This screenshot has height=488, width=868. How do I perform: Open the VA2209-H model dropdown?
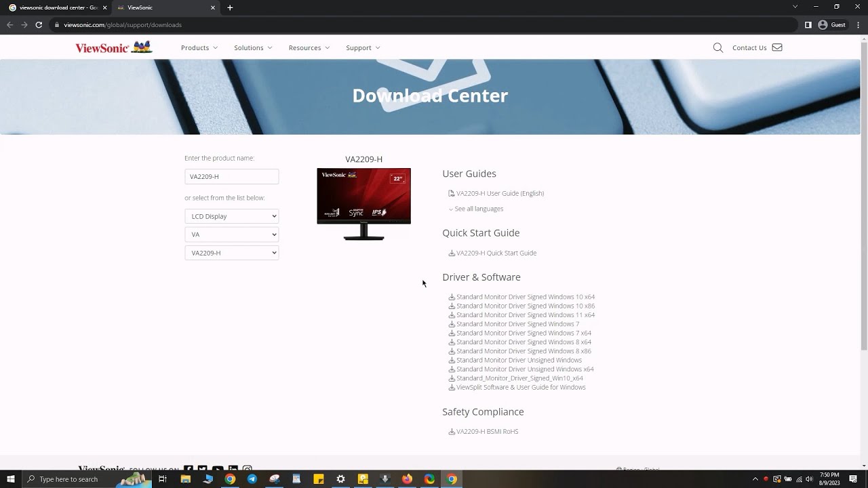[x=231, y=253]
